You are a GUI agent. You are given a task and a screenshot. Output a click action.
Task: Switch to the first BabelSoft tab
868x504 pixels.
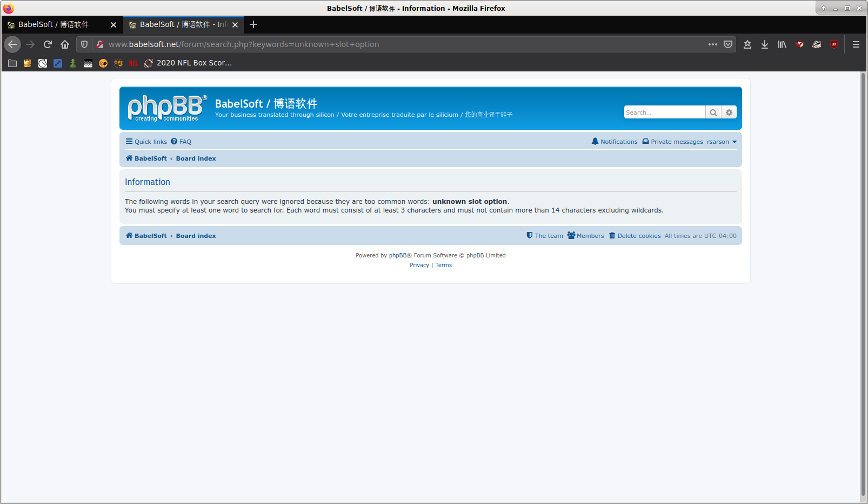pyautogui.click(x=54, y=25)
